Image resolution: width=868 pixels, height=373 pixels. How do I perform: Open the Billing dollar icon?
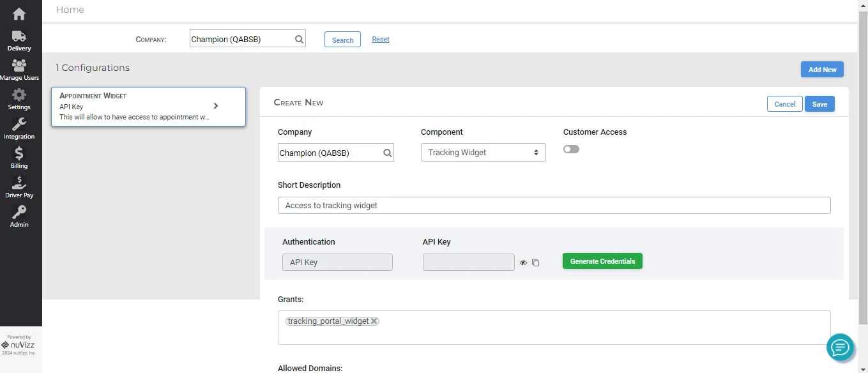click(19, 158)
